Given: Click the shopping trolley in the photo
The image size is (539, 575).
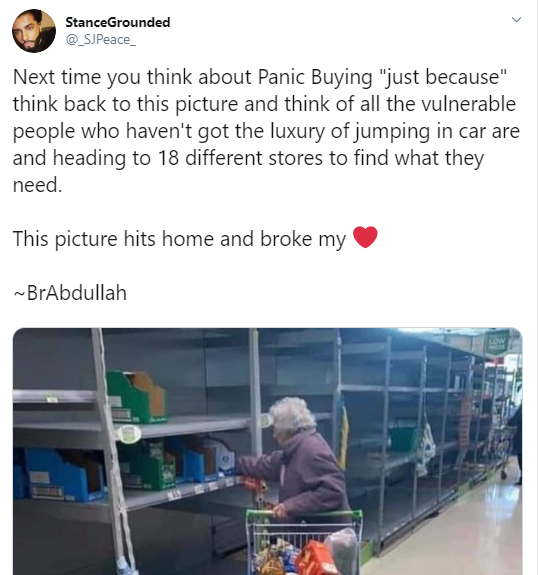Looking at the screenshot, I should point(304,541).
